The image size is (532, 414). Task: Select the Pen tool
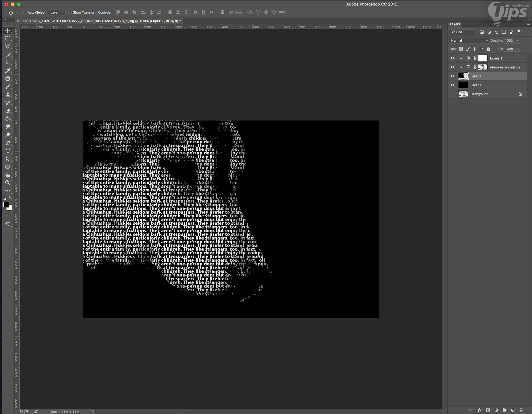pos(8,143)
